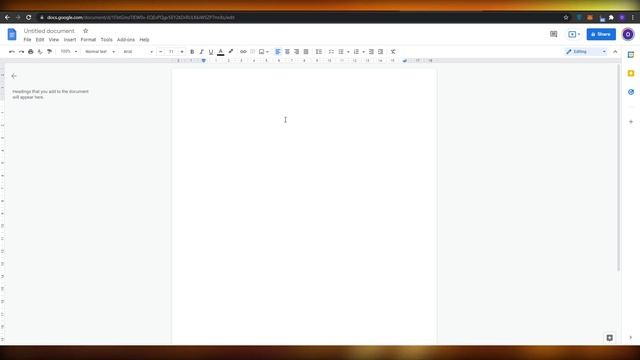Click the Explore button at bottom right
Viewport: 640px width, 360px height.
610,338
